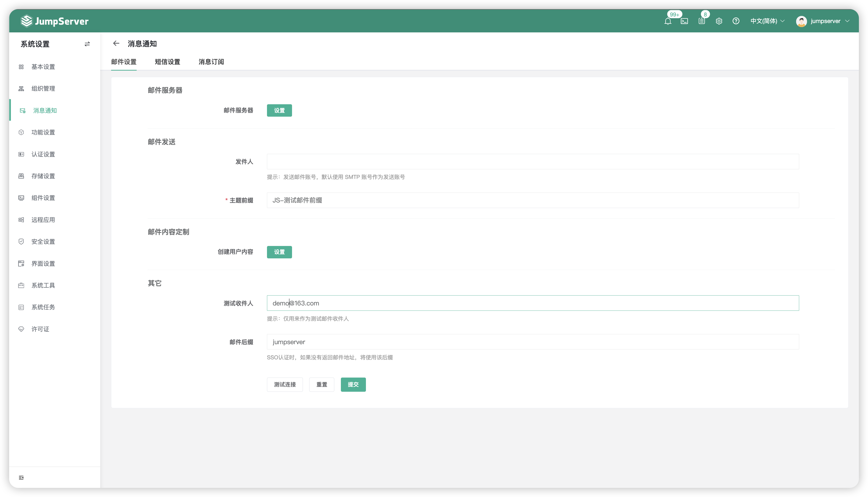The image size is (868, 497).
Task: Click the 重置 button
Action: (x=322, y=385)
